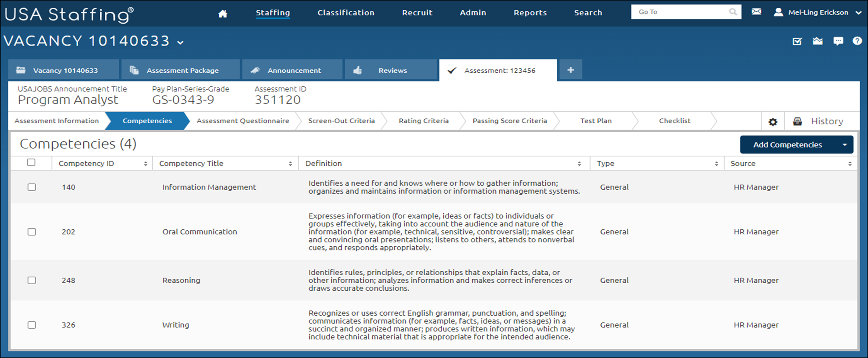Select all competencies with header checkbox
Viewport: 868px width, 358px height.
[x=31, y=162]
